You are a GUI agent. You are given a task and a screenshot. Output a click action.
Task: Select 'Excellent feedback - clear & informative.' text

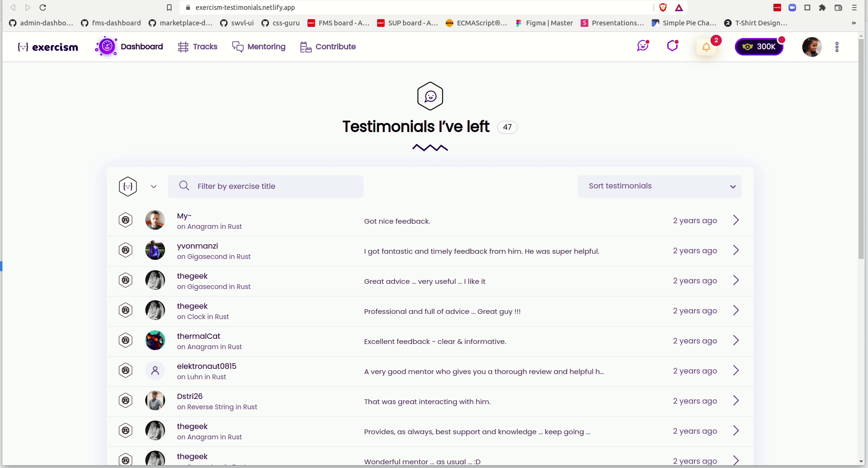tap(435, 342)
